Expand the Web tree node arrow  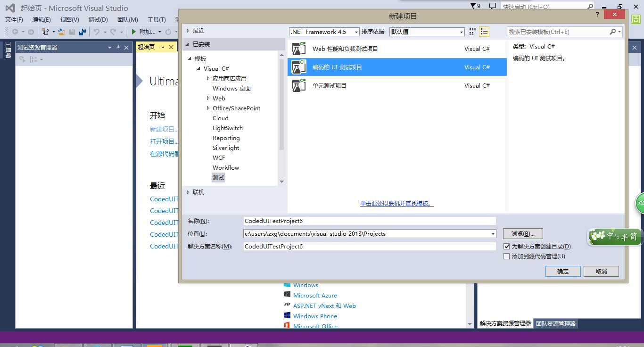(208, 99)
